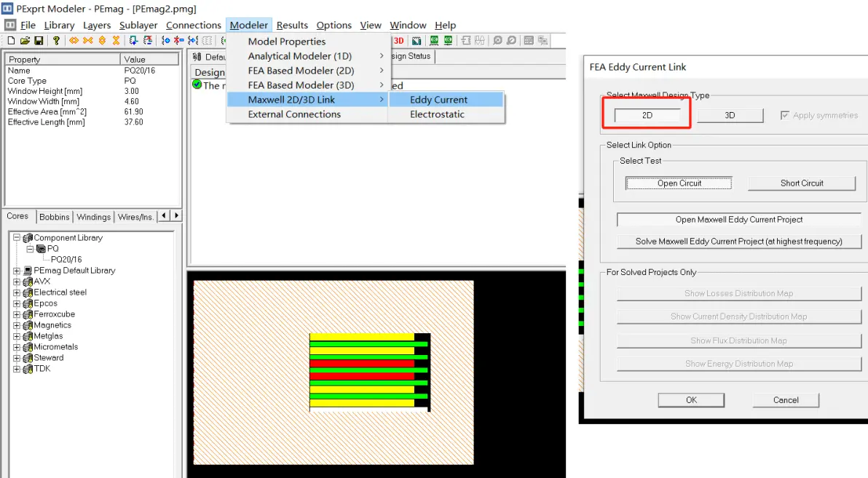Click the 3D design type button in the dialog
This screenshot has width=868, height=478.
coord(730,115)
